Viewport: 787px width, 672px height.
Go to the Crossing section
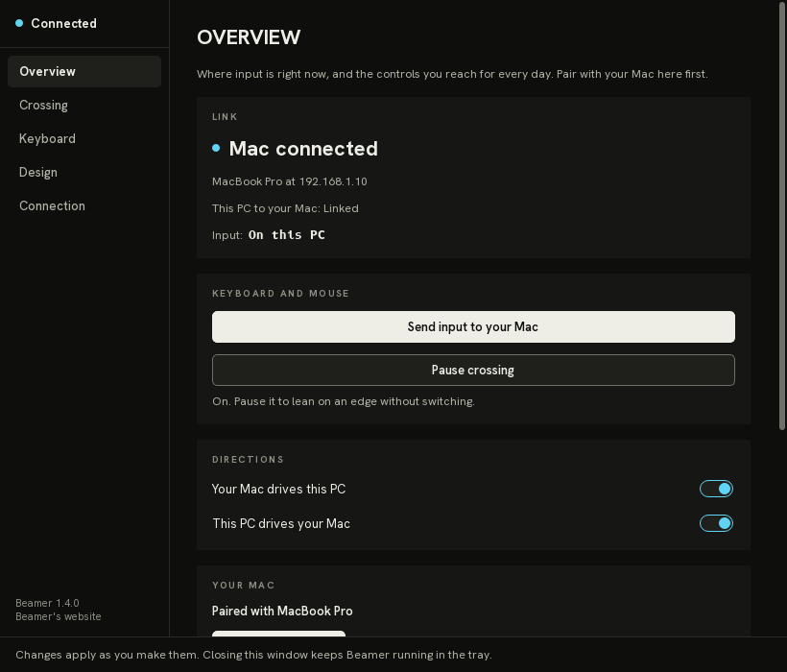[x=84, y=105]
